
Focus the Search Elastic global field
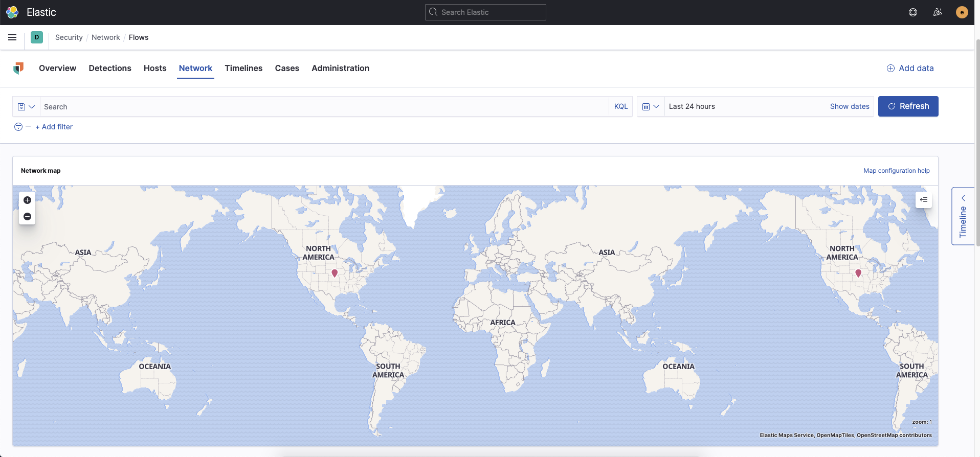[x=485, y=12]
